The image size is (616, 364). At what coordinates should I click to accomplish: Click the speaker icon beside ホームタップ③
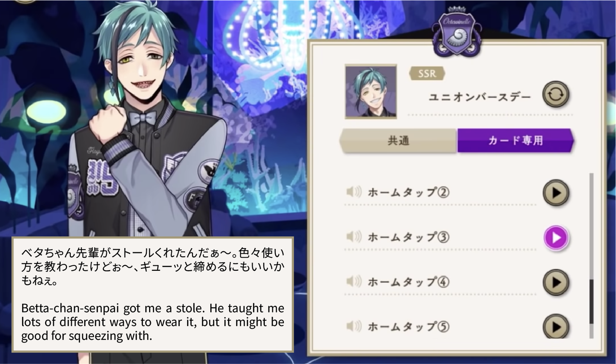point(354,237)
